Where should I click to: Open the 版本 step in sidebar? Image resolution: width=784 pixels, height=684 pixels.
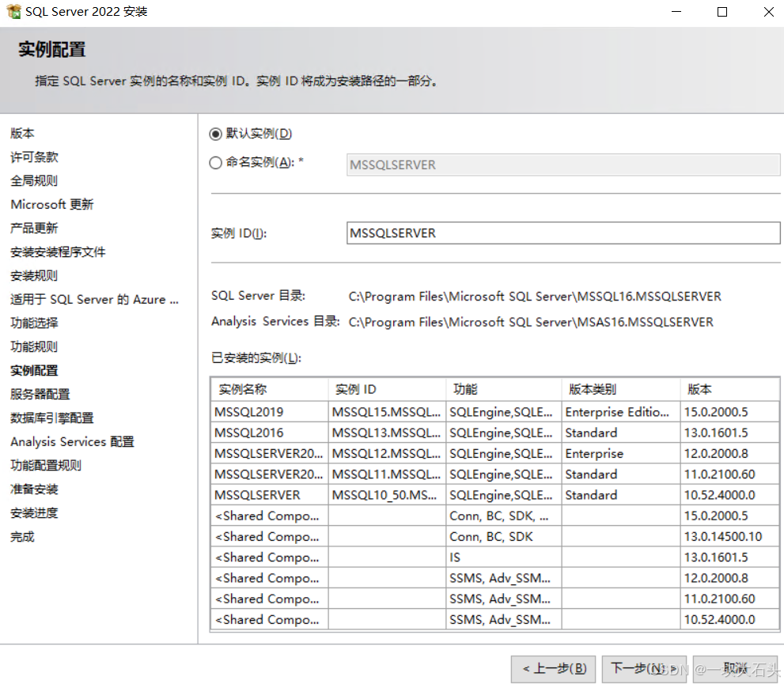click(x=22, y=134)
